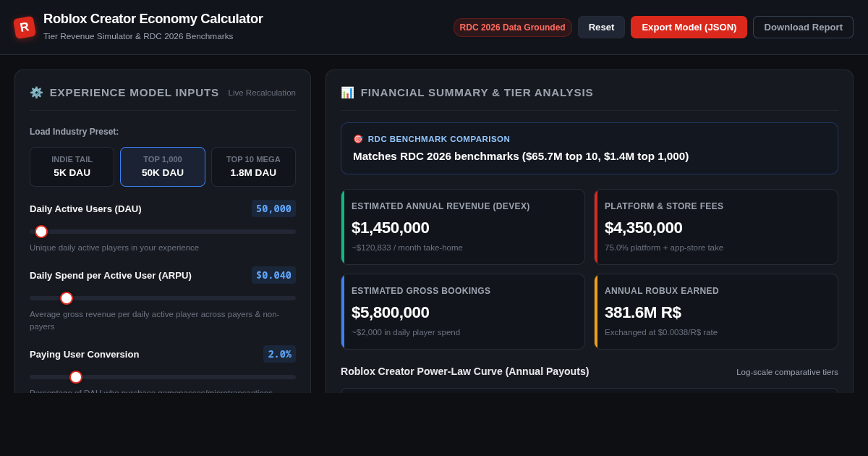
Task: Click the Daily Active Users (DAU) label
Action: [x=85, y=208]
